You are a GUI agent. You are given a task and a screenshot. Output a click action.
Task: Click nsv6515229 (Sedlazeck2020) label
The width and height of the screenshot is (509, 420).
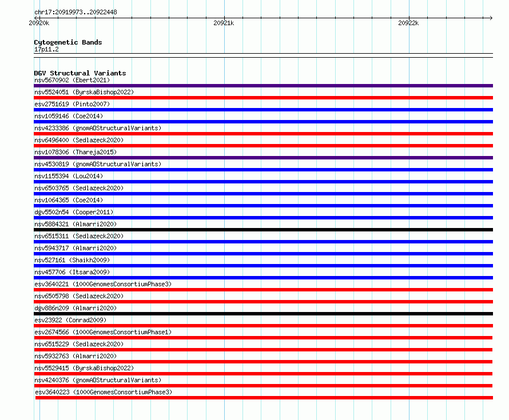79,344
